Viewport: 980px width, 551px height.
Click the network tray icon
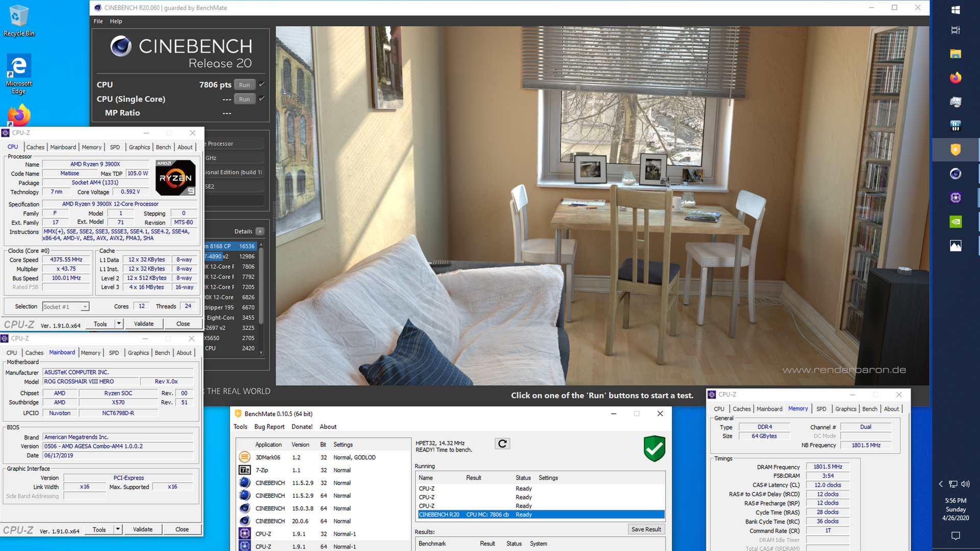(953, 484)
